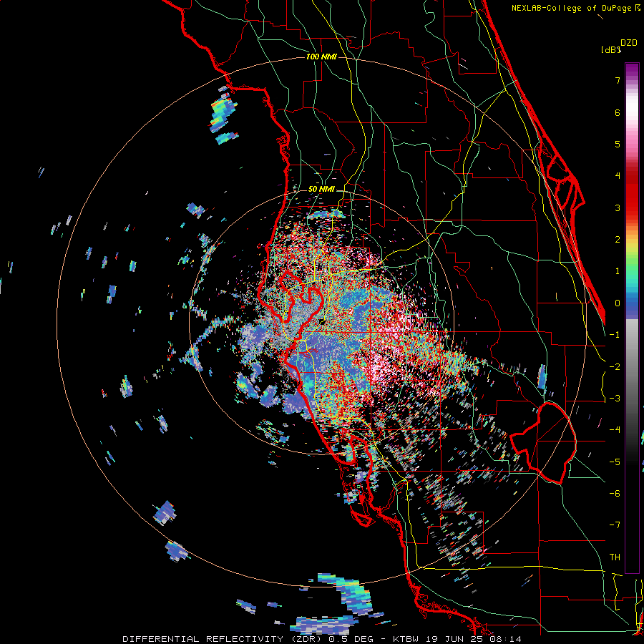Click the "-2" value on the dB scale
The image size is (644, 644).
[x=615, y=367]
